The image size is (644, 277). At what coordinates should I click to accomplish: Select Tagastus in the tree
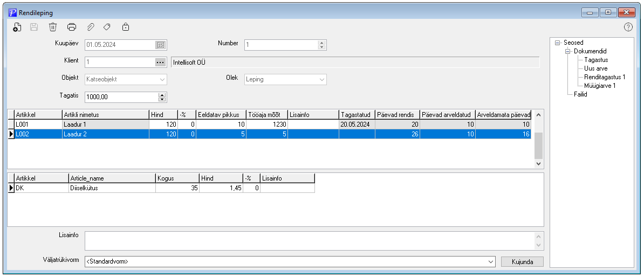(597, 60)
